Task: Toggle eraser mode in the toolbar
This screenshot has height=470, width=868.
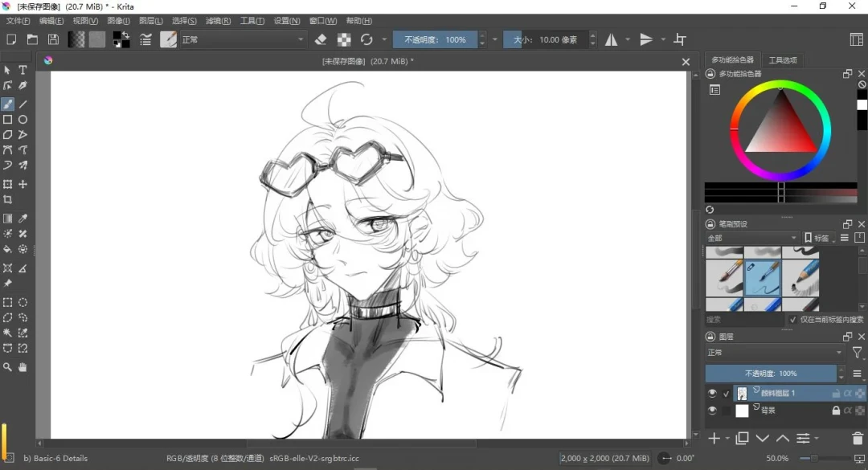Action: (321, 39)
